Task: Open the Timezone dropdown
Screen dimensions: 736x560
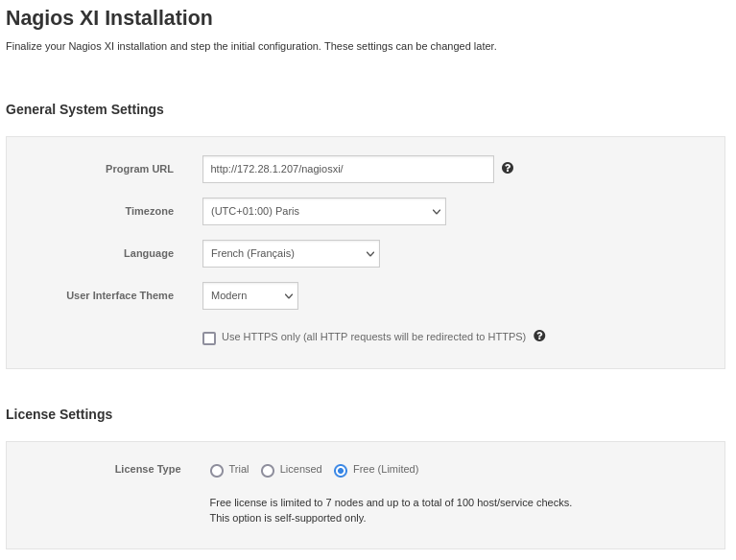Action: pos(324,212)
